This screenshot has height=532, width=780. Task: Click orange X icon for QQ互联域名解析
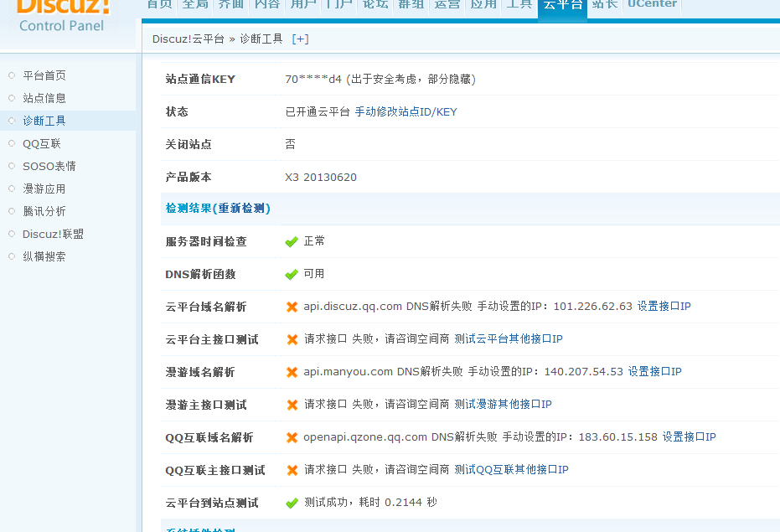pos(292,438)
